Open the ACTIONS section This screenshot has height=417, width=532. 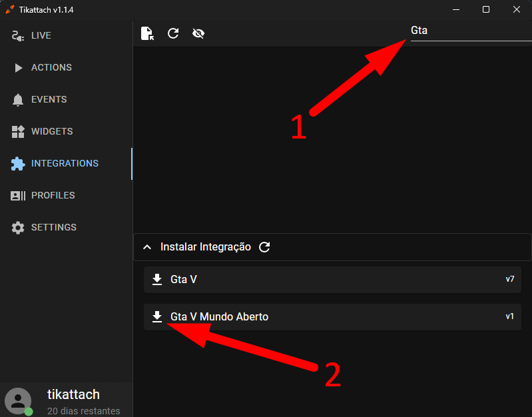[66, 67]
